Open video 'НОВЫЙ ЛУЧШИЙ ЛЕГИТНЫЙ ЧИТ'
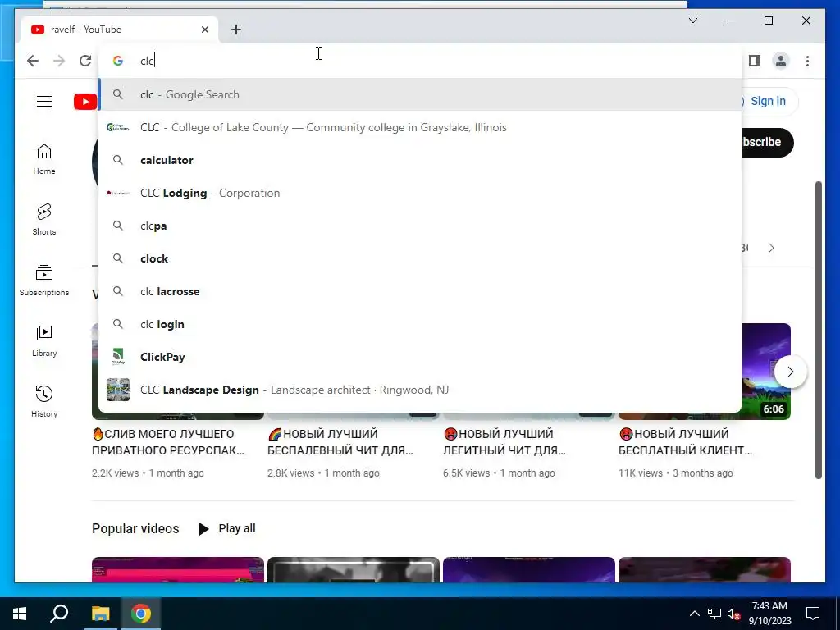Viewport: 840px width, 630px height. (x=504, y=442)
